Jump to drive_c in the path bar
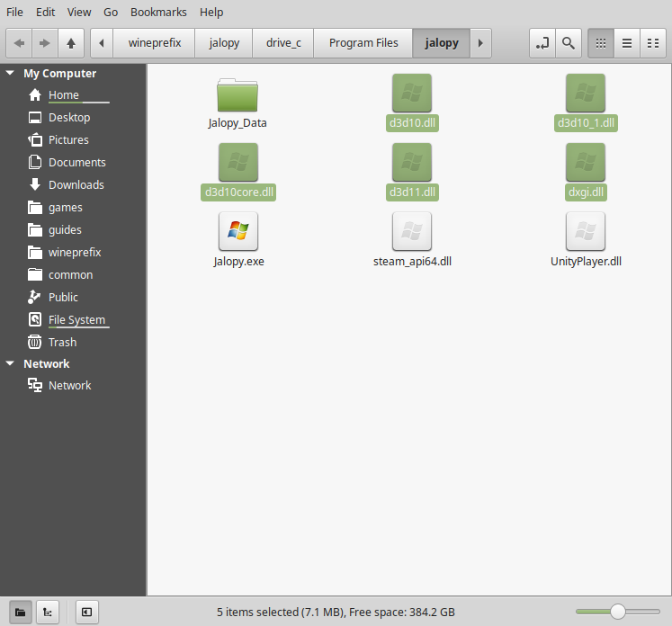Image resolution: width=672 pixels, height=626 pixels. [x=283, y=43]
